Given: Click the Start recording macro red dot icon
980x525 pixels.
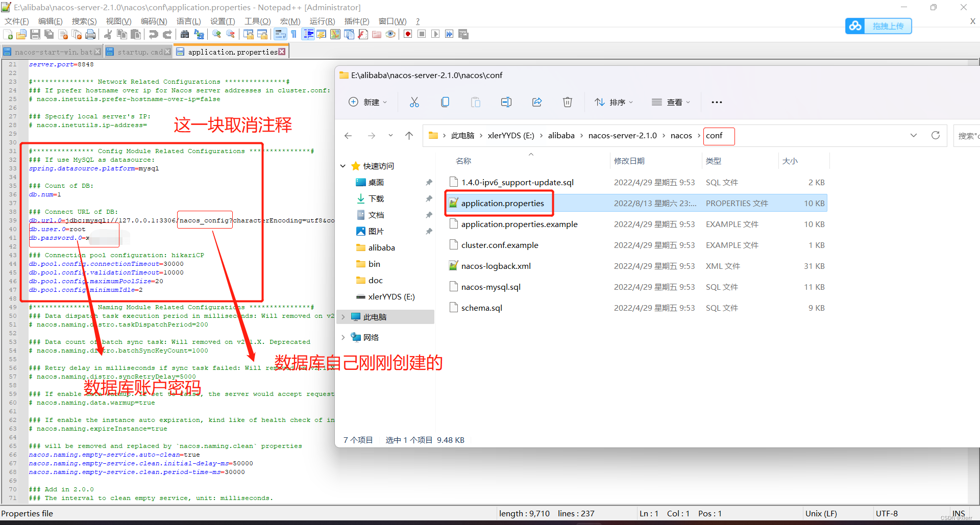Looking at the screenshot, I should [x=408, y=34].
